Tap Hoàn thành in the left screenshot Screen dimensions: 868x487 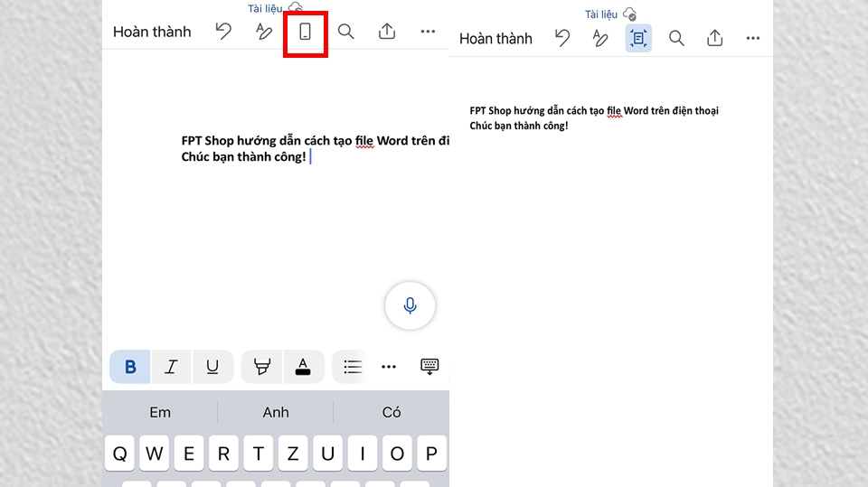152,33
